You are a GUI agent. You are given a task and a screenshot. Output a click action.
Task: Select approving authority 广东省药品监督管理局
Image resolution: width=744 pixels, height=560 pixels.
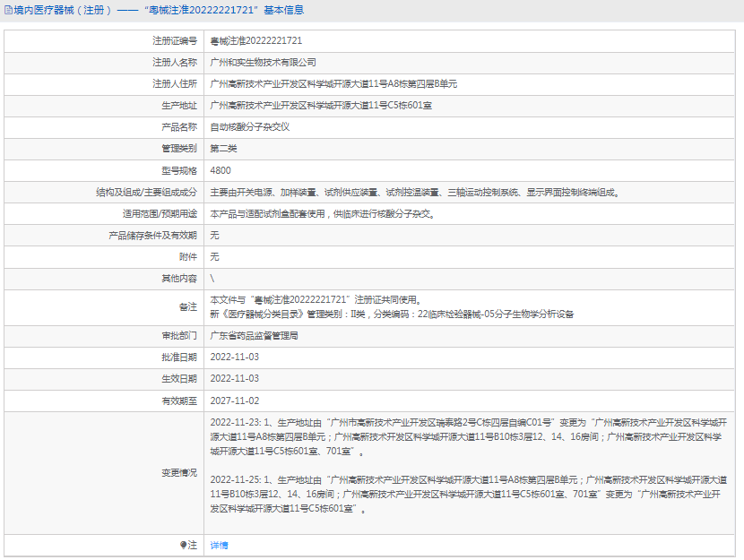pyautogui.click(x=254, y=336)
